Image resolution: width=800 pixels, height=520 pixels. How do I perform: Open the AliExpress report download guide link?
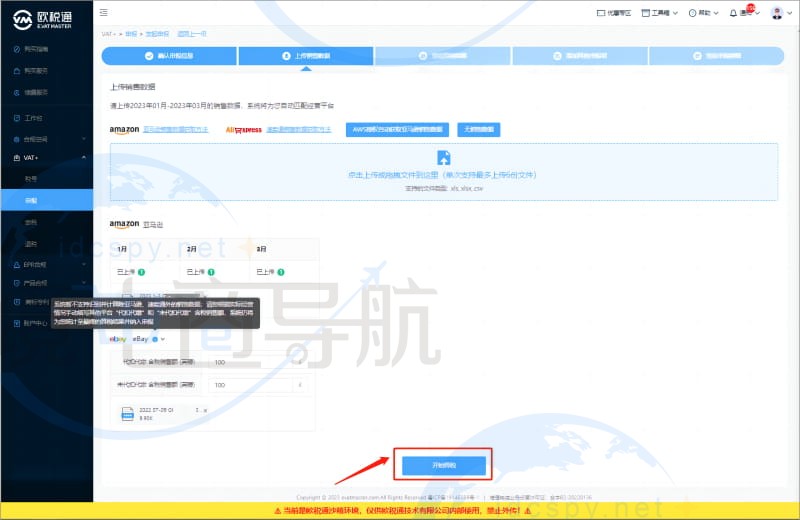[299, 130]
